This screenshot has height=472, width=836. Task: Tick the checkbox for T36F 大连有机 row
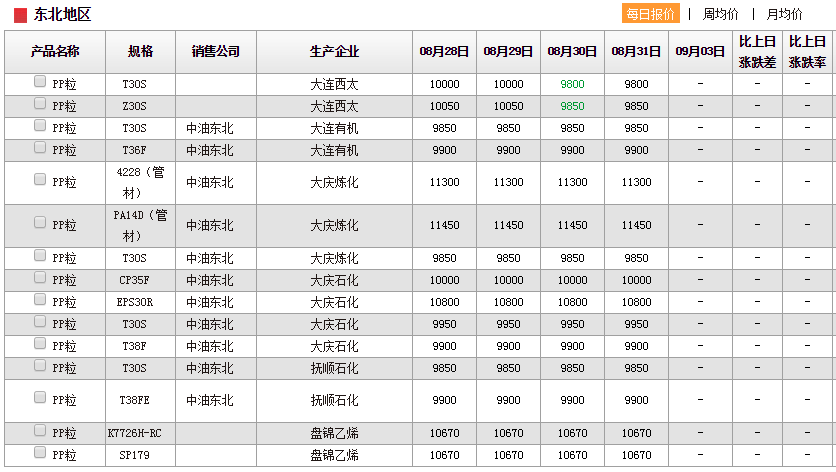40,147
